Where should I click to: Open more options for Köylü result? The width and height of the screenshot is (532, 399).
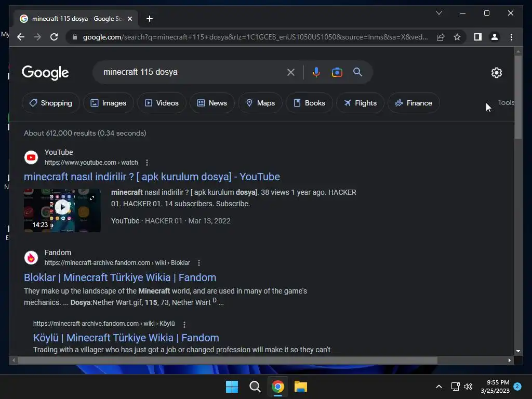(x=184, y=324)
